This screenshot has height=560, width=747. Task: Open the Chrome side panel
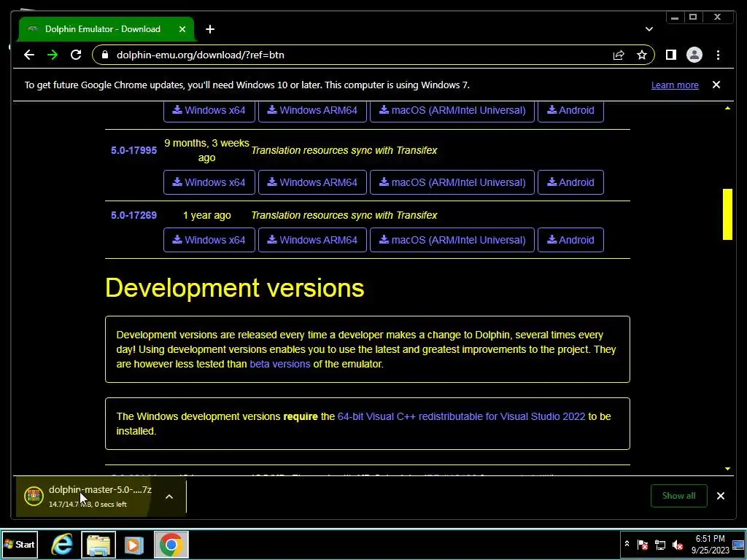coord(671,55)
